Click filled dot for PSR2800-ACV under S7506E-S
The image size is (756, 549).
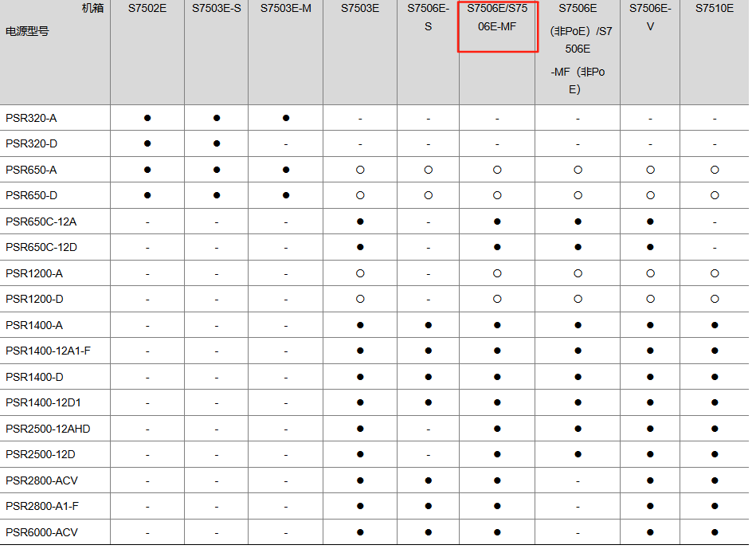click(x=428, y=480)
